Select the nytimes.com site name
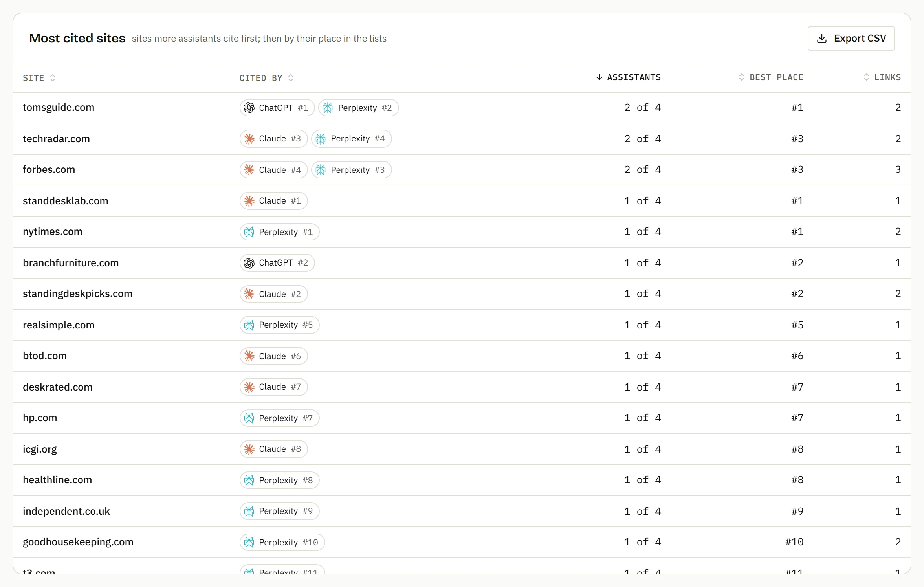This screenshot has width=924, height=587. (53, 231)
